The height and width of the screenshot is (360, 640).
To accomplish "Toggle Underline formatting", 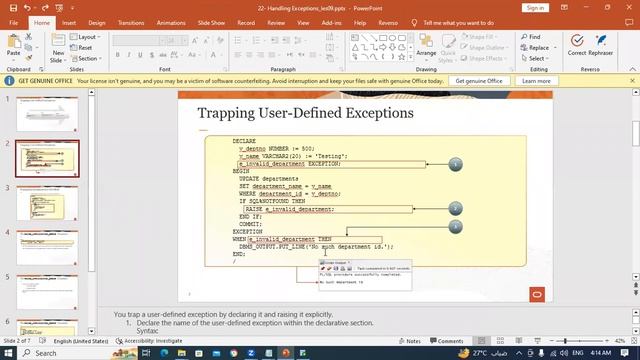I will (140, 55).
